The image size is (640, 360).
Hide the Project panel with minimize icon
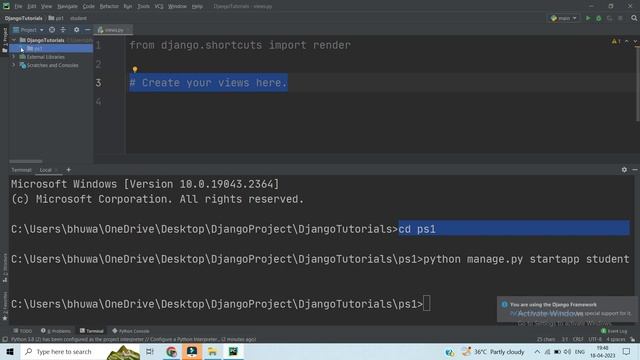(x=87, y=30)
